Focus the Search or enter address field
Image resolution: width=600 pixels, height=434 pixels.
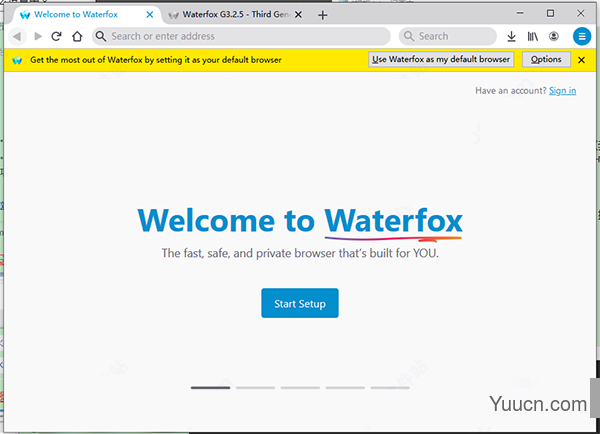coord(241,36)
